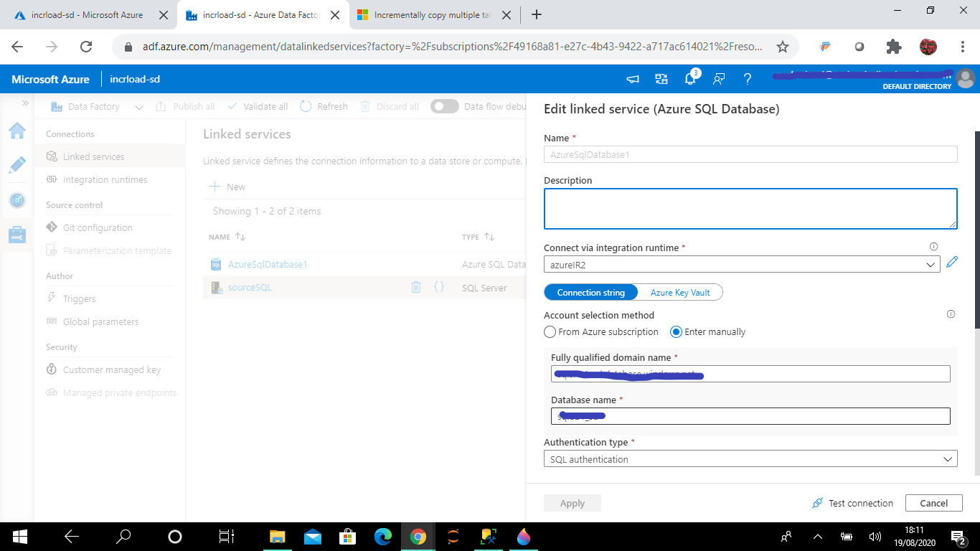Viewport: 980px width, 551px height.
Task: Click the Database name field
Action: click(750, 416)
